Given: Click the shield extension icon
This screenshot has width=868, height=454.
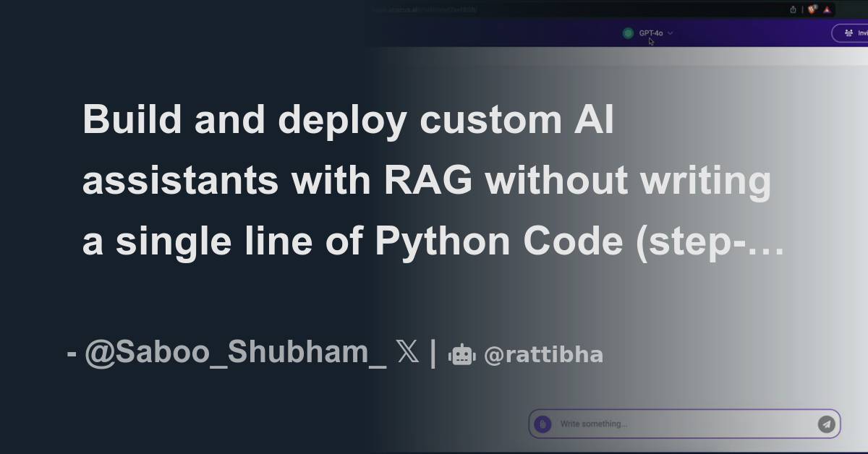Looking at the screenshot, I should click(x=812, y=9).
